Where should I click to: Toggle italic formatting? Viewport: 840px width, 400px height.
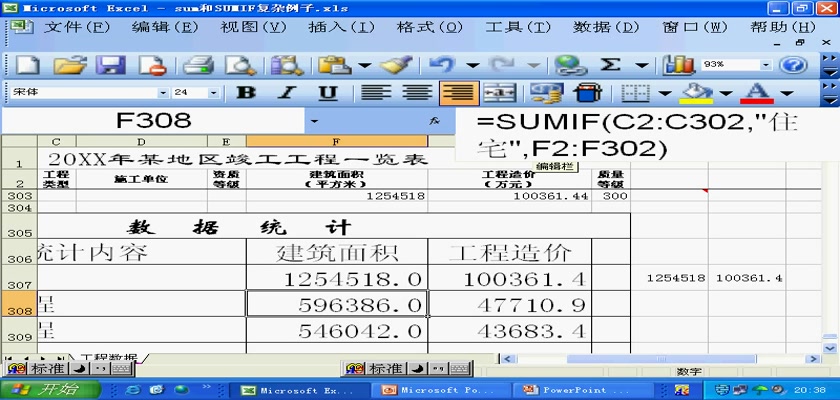(286, 93)
